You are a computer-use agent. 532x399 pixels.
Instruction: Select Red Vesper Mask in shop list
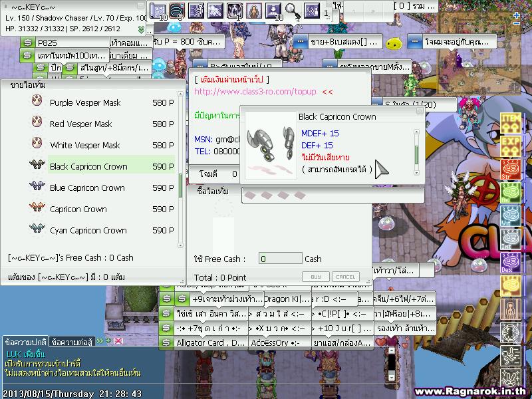[x=102, y=124]
